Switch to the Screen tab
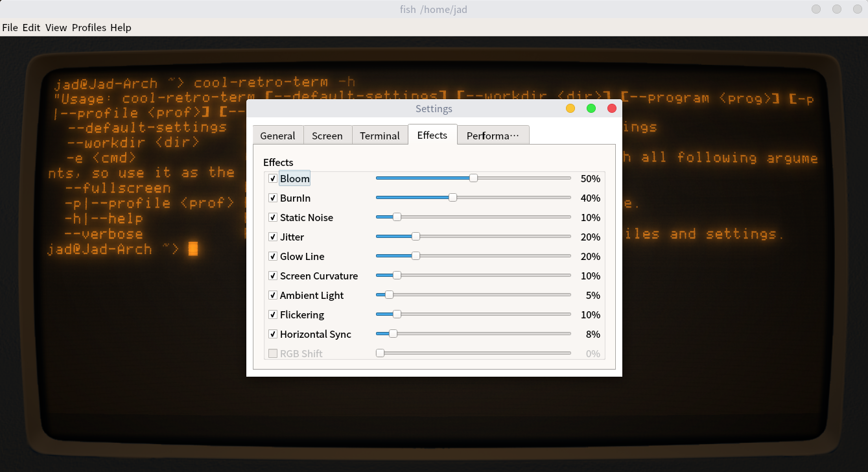Screen dimensions: 868x472 tap(327, 136)
